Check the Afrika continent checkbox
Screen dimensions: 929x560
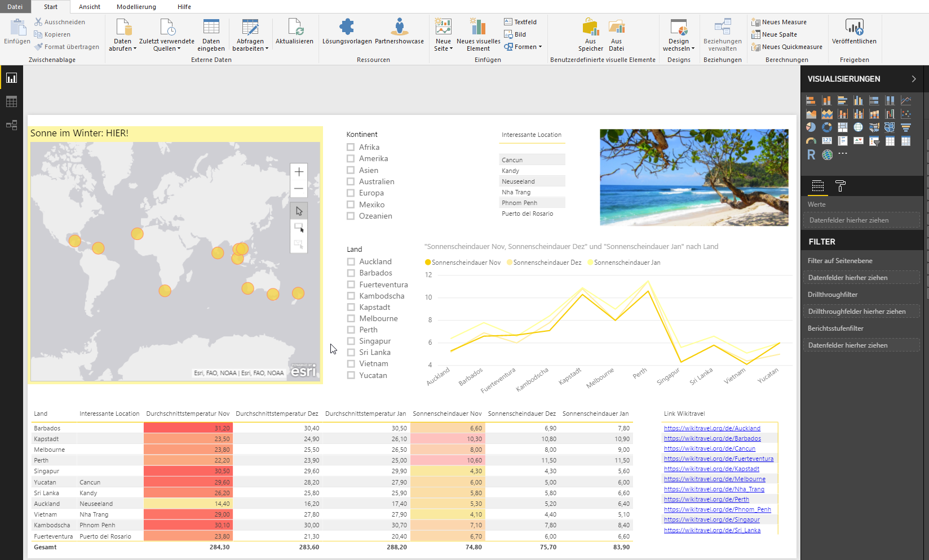coord(351,147)
